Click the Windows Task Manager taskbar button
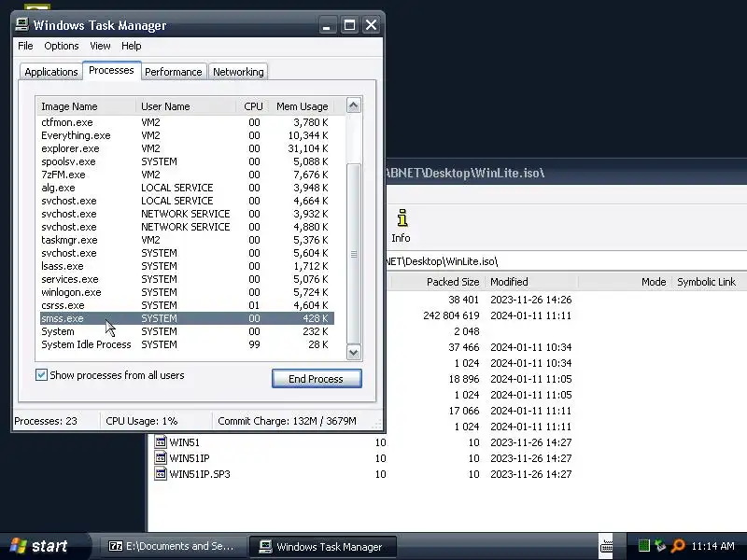Viewport: 747px width, 560px height. 323,546
